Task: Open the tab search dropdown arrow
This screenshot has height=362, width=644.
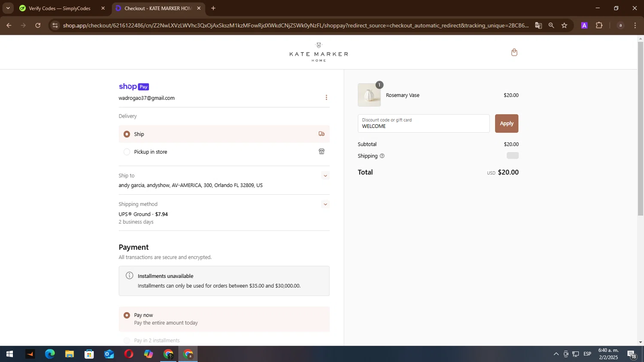Action: (x=8, y=8)
